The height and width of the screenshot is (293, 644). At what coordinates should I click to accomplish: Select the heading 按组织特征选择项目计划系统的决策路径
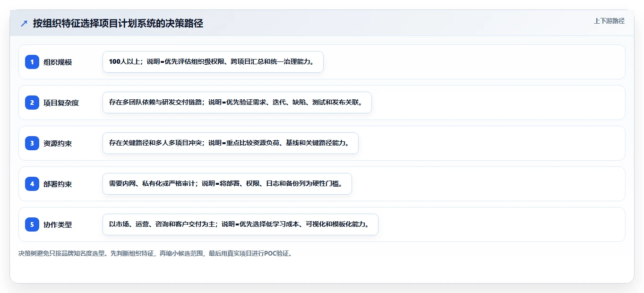point(118,23)
